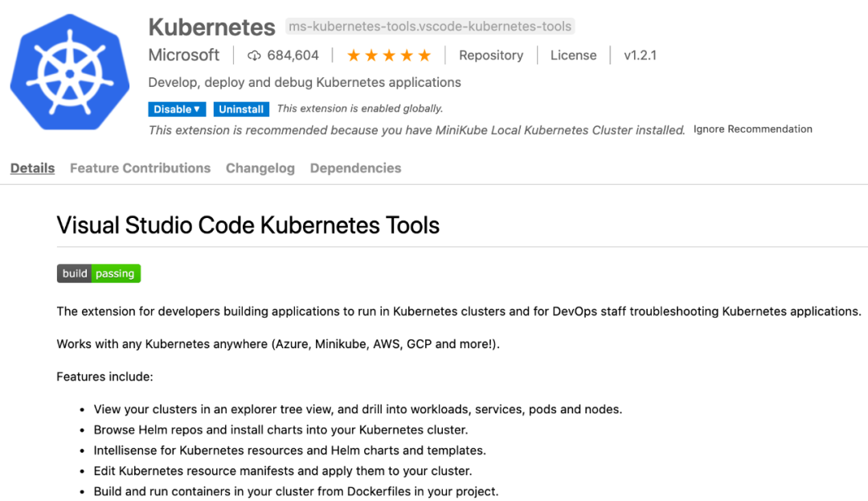Click 'Works with any Kubernetes anywhere' sentence
Viewport: 868px width, 501px height.
[x=278, y=344]
